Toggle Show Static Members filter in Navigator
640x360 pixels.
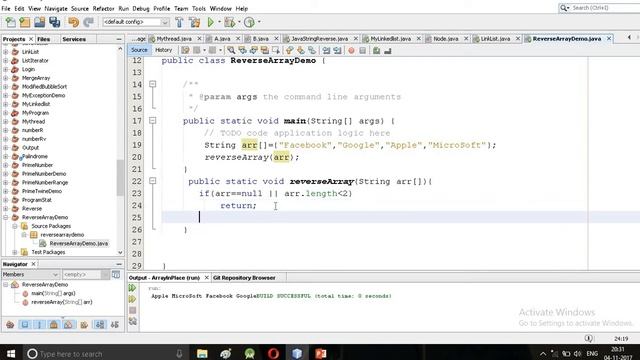39,325
